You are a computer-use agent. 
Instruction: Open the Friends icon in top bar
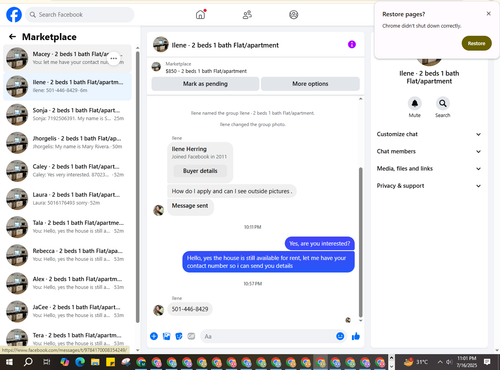click(247, 15)
